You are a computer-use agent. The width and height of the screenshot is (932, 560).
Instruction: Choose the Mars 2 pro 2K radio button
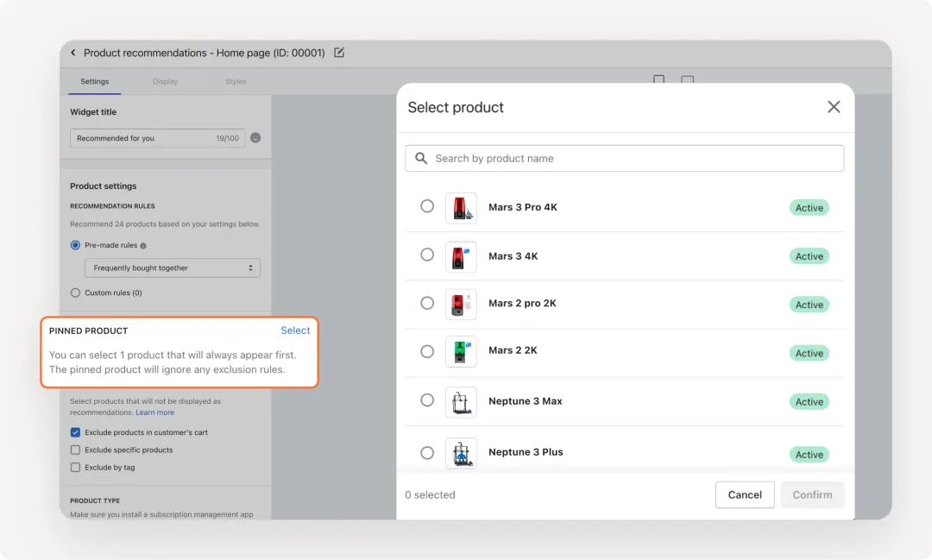pyautogui.click(x=427, y=303)
